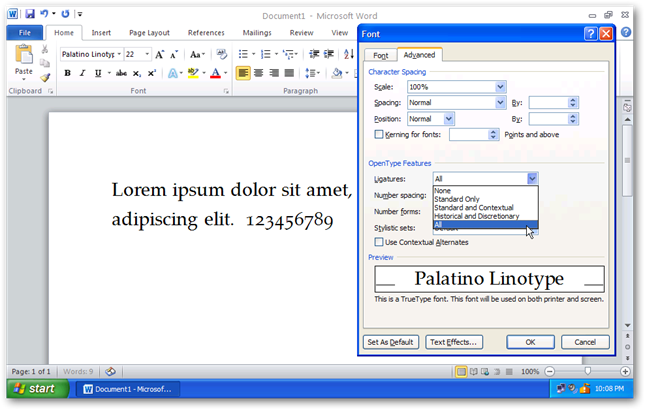Open the Spacing dropdown
Viewport: 645px width, 410px height.
[500, 102]
